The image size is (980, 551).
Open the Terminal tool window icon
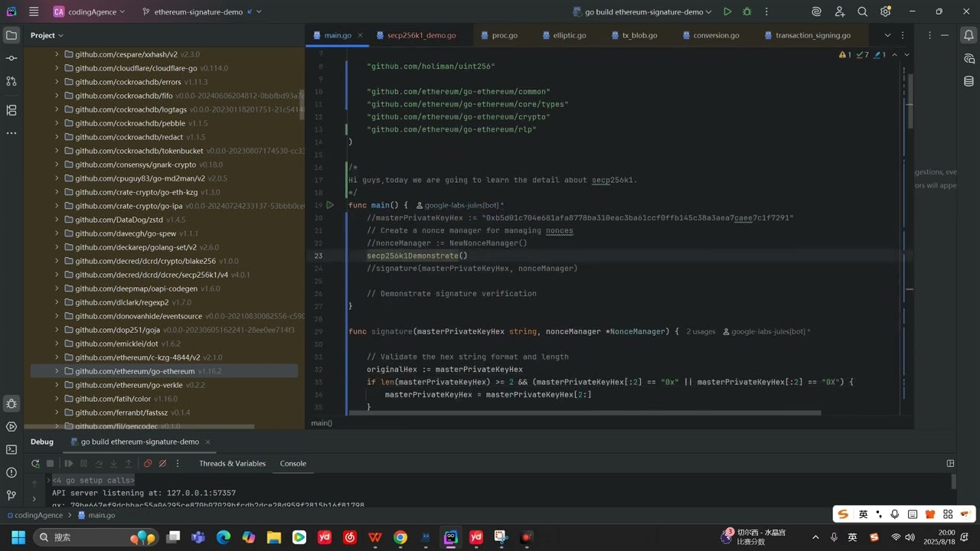tap(11, 450)
